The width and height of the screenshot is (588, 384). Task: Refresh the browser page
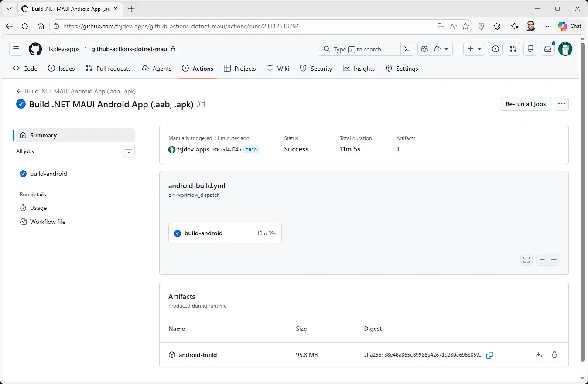pos(25,26)
